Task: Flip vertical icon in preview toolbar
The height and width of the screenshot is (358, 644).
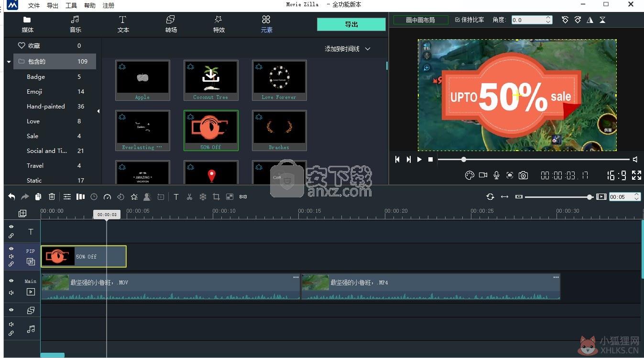Action: coord(602,20)
